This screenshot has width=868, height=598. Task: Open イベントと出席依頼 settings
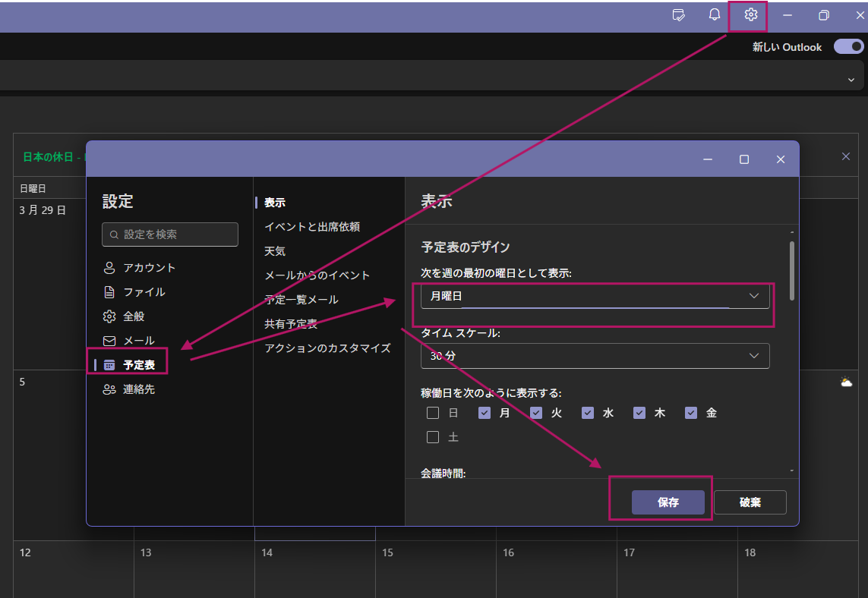312,227
